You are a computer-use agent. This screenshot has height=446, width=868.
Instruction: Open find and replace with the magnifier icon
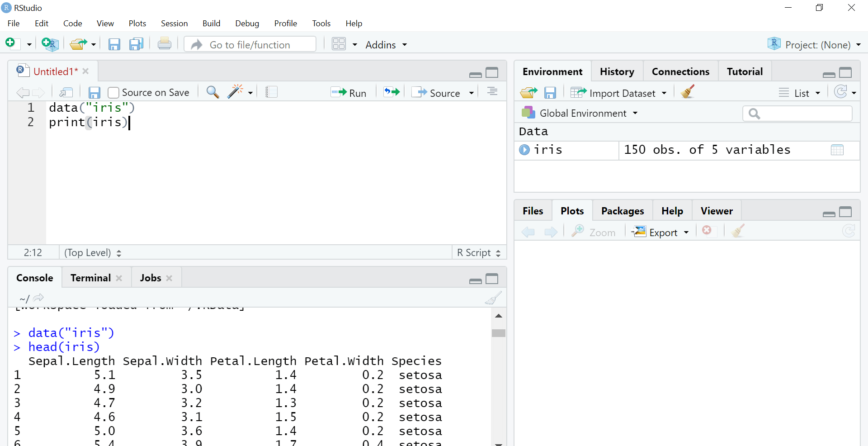(212, 92)
